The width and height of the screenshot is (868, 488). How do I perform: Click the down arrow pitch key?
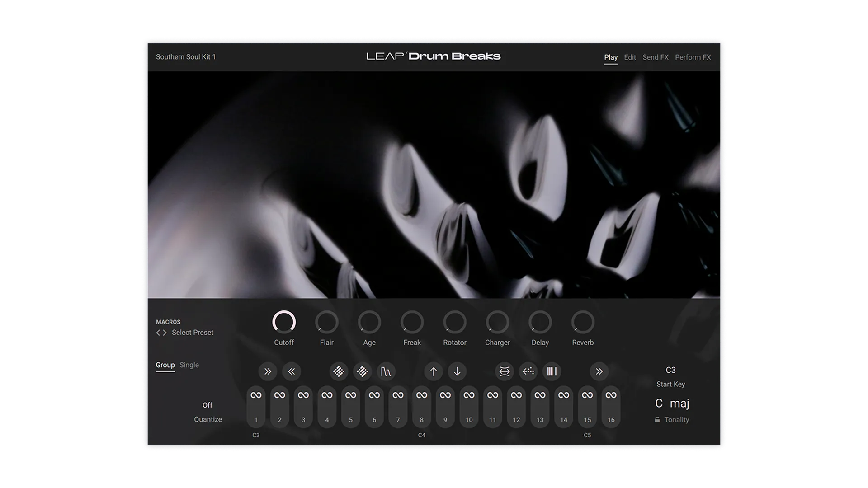457,371
